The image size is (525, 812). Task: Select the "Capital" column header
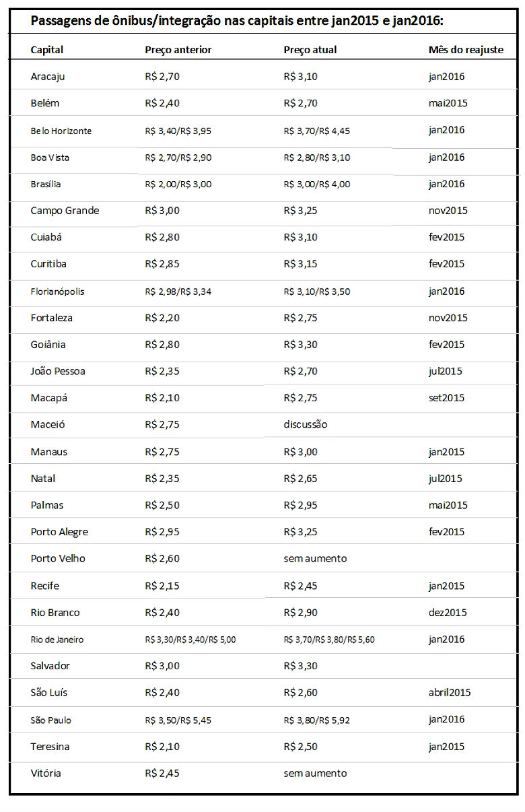(47, 50)
